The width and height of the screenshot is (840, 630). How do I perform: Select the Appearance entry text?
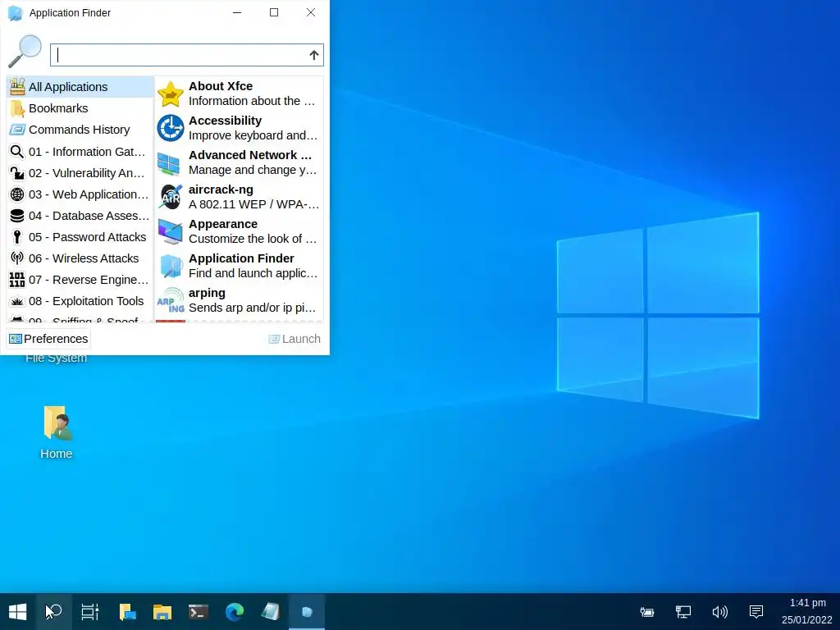click(253, 231)
